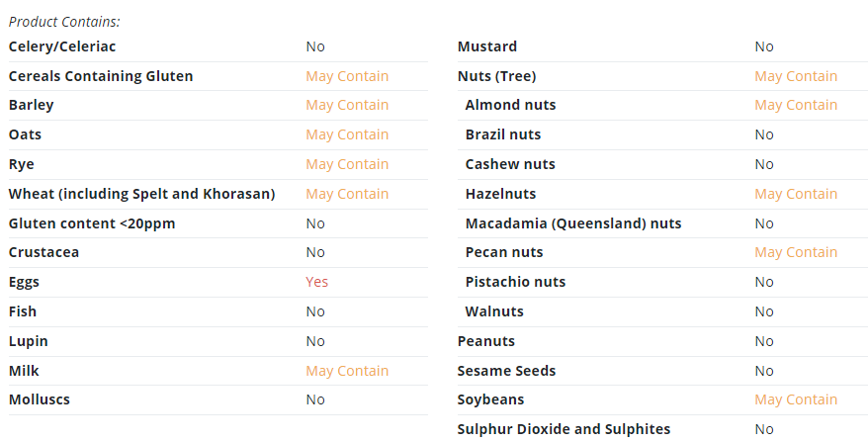The image size is (868, 442).
Task: Select the Macadamia (Queensland) nuts label
Action: [x=573, y=223]
